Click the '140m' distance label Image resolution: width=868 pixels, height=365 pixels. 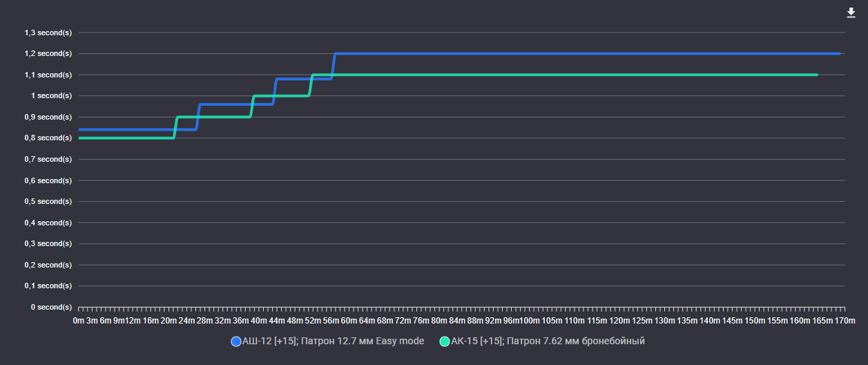pyautogui.click(x=710, y=321)
